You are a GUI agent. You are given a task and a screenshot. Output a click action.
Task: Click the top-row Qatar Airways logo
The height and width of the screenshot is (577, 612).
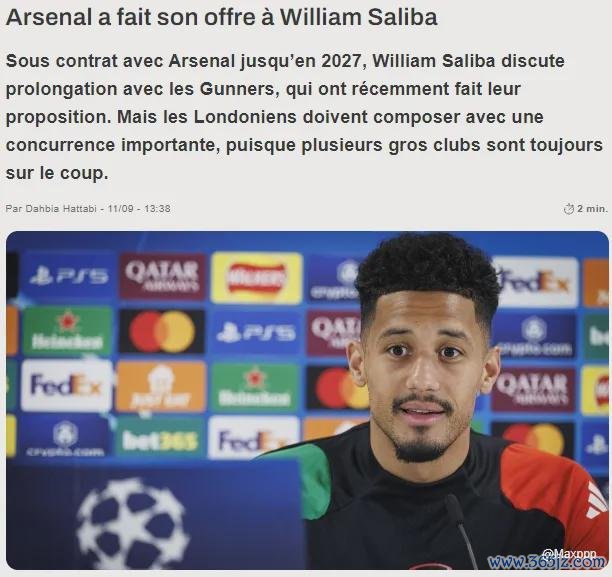[x=162, y=276]
